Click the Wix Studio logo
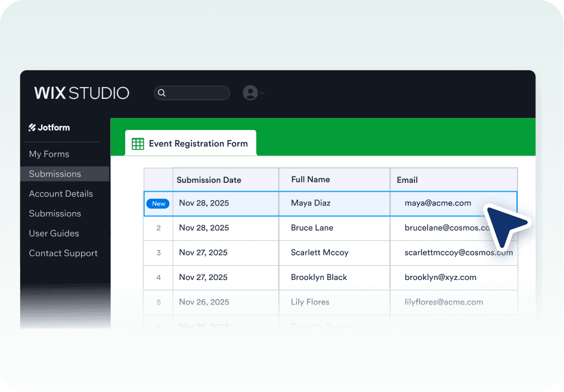Screen dimensions: 564x392 click(82, 93)
